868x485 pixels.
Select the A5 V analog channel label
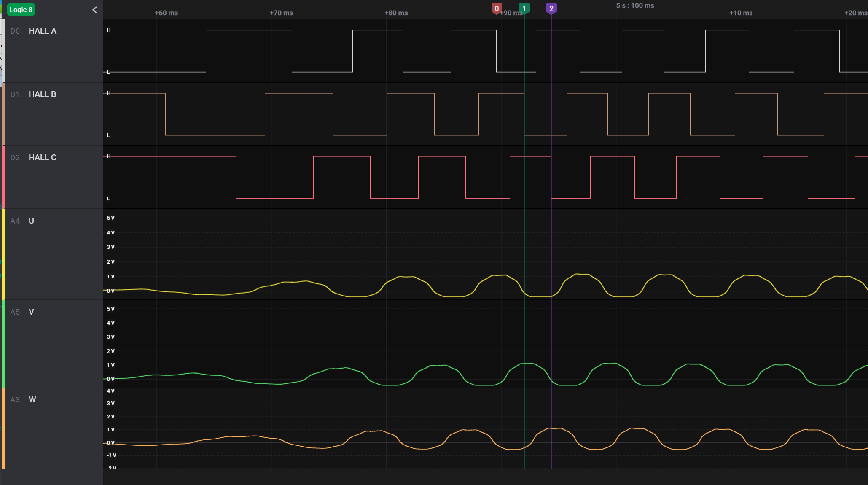click(22, 312)
